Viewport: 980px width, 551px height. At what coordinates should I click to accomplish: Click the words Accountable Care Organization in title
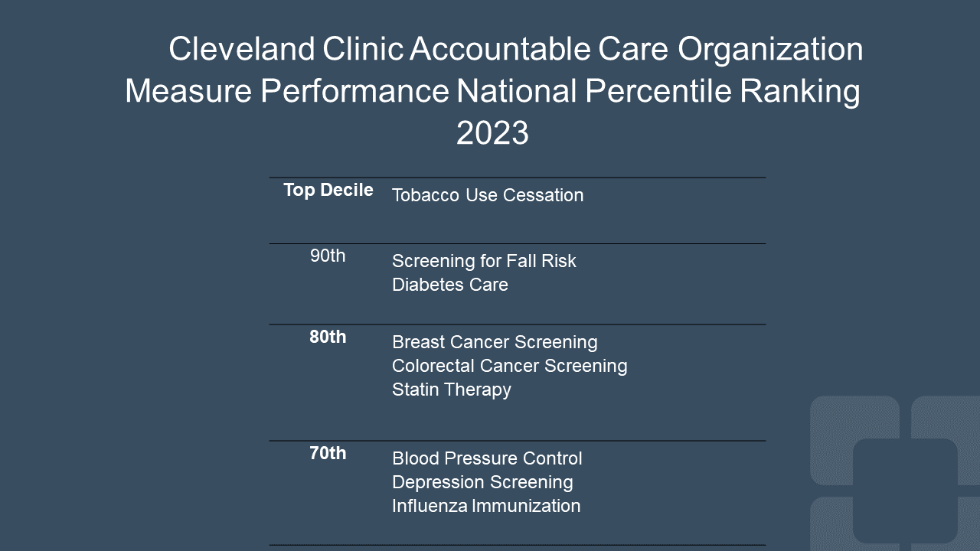pos(636,50)
